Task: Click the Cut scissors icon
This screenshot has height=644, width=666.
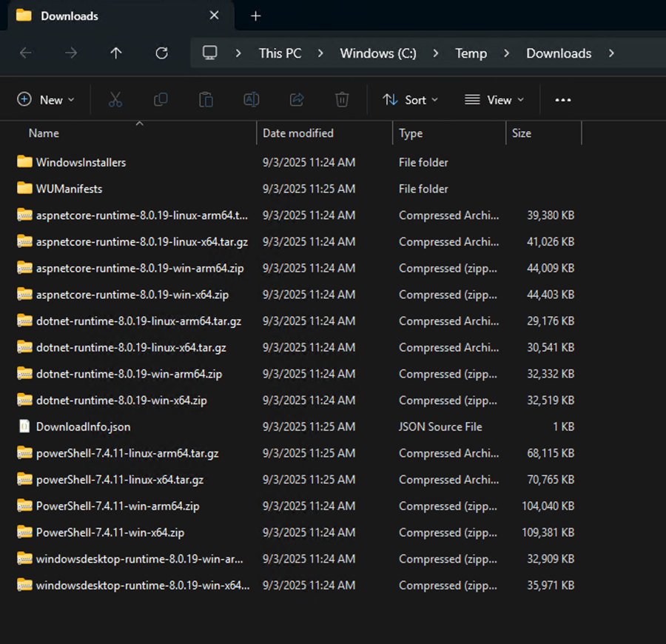Action: (115, 100)
